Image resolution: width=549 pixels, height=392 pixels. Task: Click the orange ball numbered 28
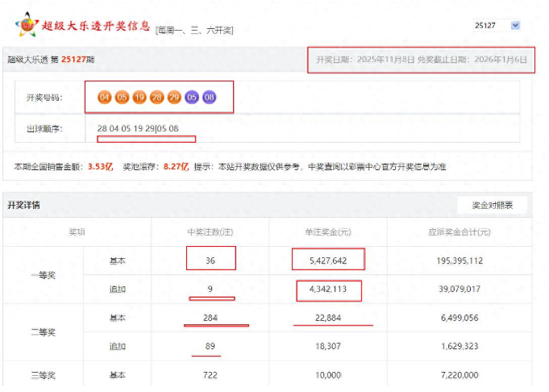[x=157, y=98]
